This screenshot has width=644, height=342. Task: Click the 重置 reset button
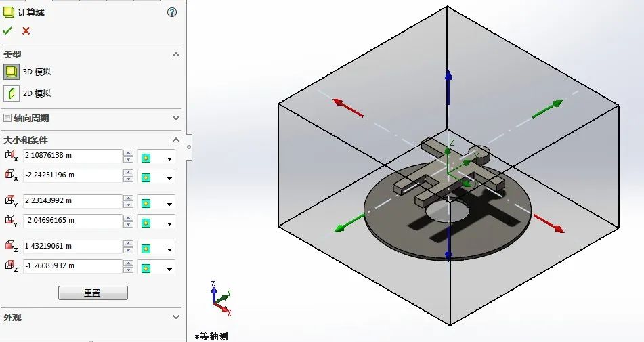(93, 293)
